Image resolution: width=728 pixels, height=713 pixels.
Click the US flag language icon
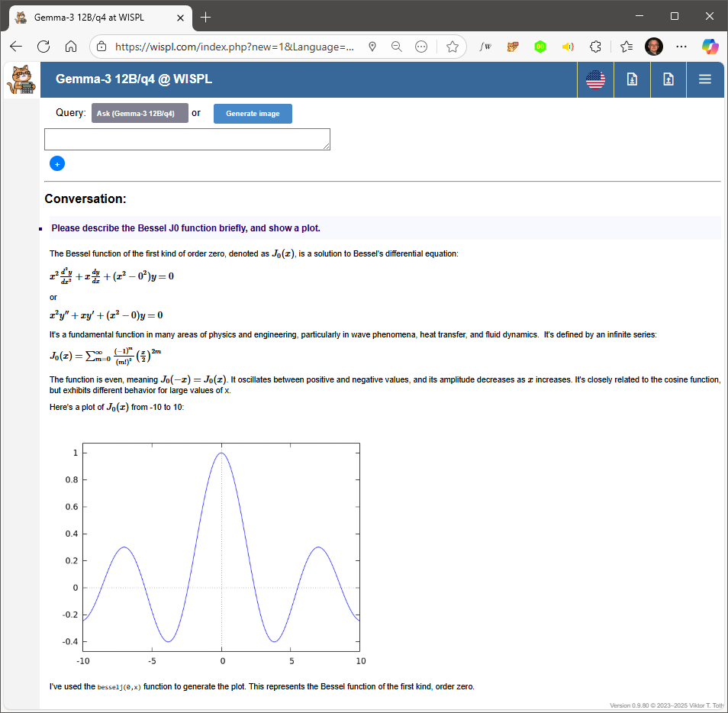[x=595, y=79]
